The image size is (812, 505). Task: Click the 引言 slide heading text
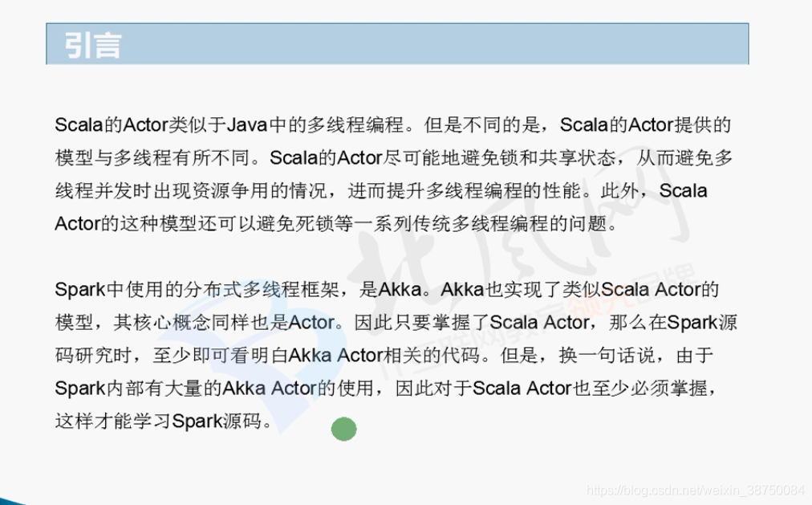click(93, 45)
